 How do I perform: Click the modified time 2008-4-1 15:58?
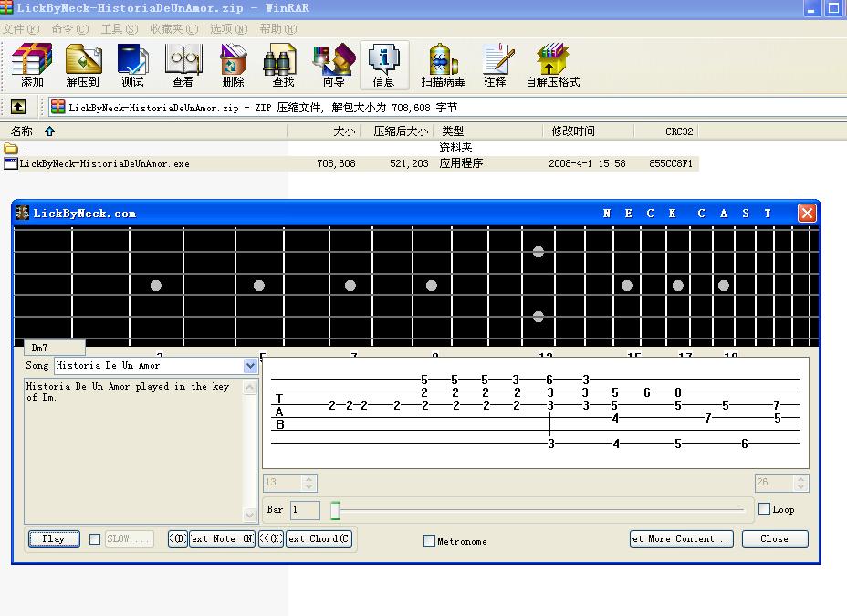(x=587, y=163)
